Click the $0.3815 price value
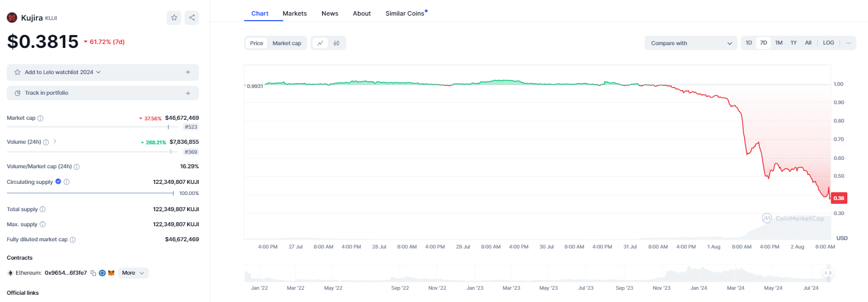Screen dimensions: 868x302 [42, 42]
